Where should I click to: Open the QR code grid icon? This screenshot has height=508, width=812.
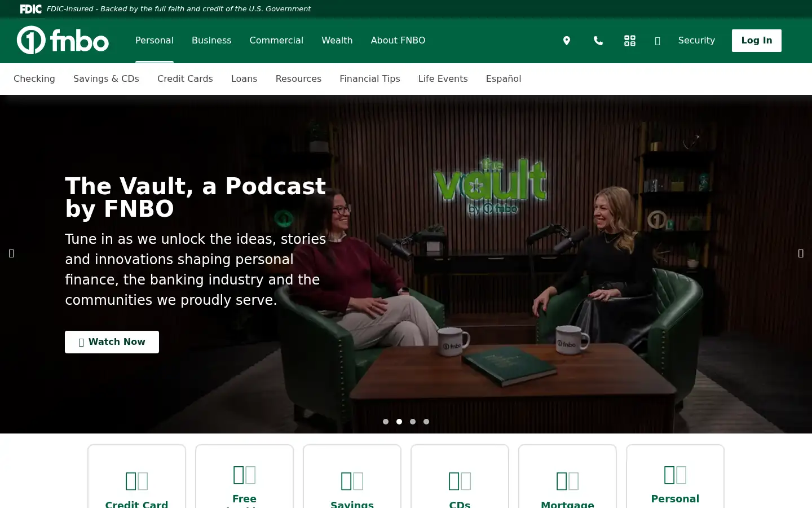pos(630,41)
